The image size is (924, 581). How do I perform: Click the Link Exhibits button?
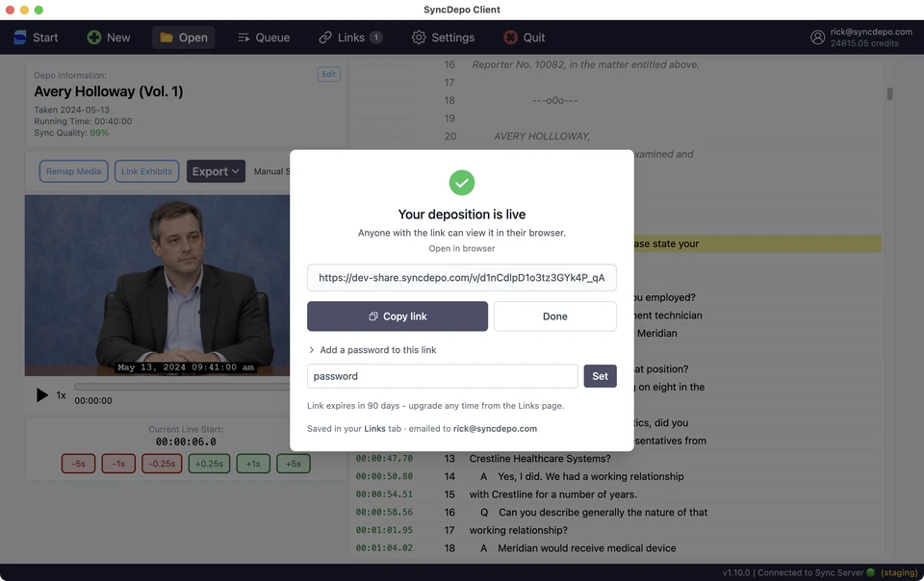146,171
